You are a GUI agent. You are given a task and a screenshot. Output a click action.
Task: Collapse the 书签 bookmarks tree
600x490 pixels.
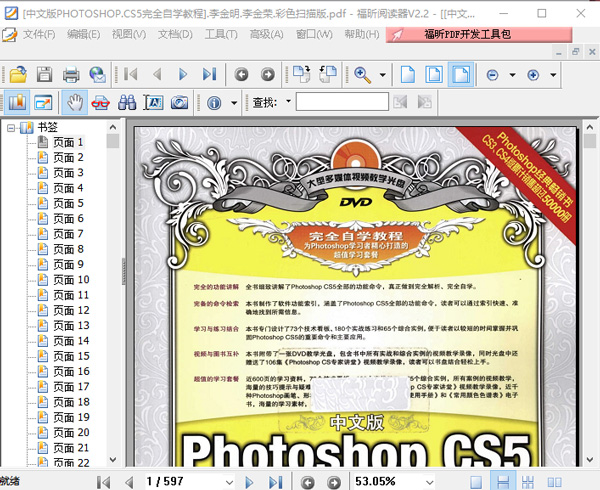[11, 128]
